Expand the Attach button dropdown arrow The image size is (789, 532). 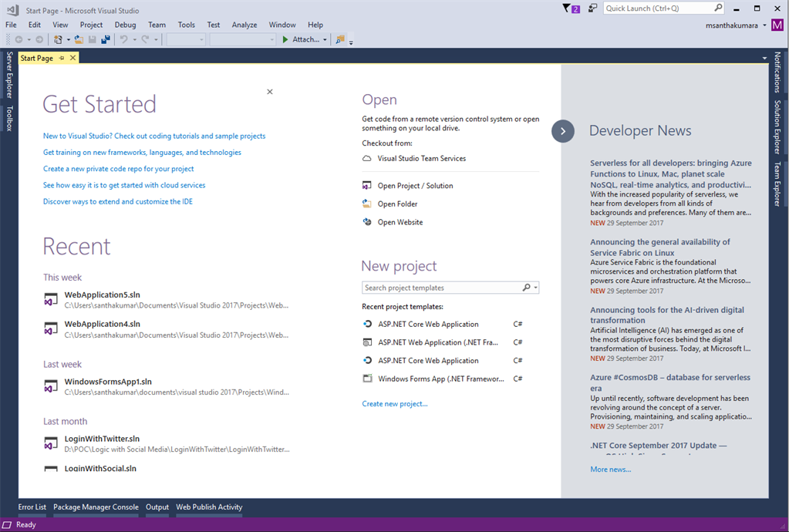tap(325, 40)
